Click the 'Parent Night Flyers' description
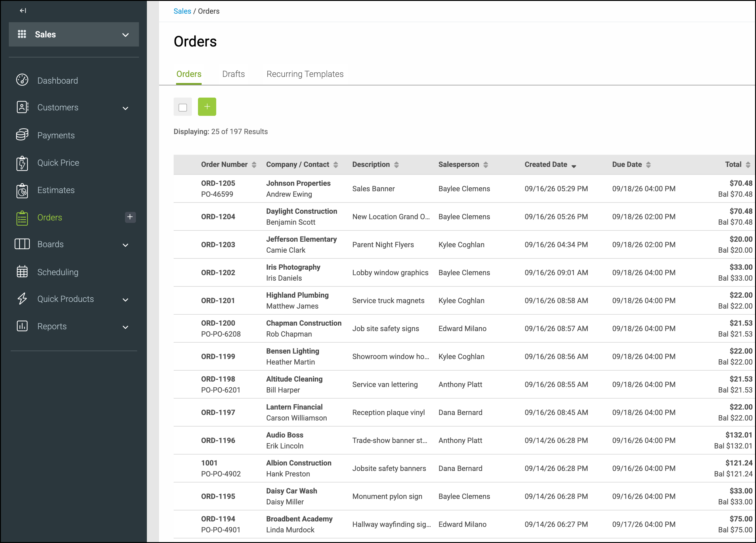 [383, 245]
